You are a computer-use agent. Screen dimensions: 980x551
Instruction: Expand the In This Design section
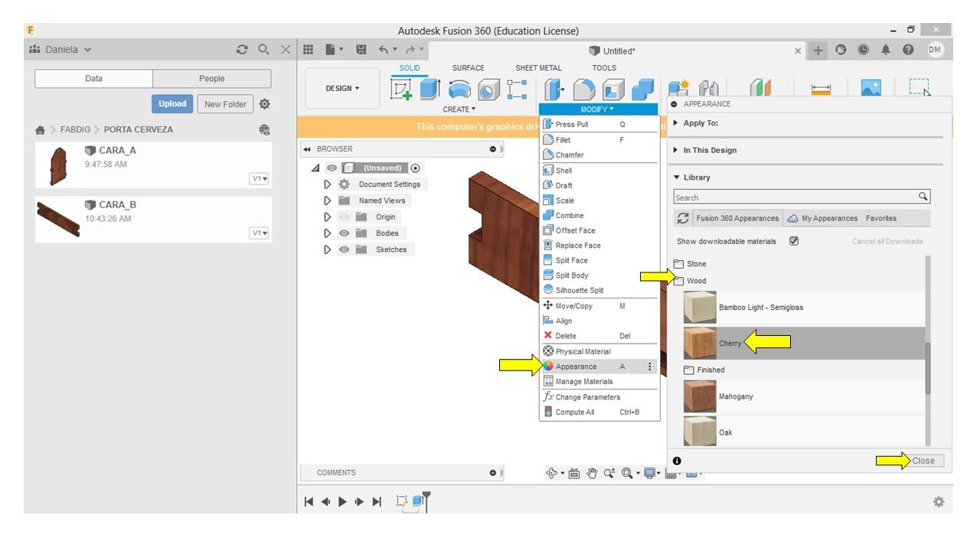click(676, 150)
